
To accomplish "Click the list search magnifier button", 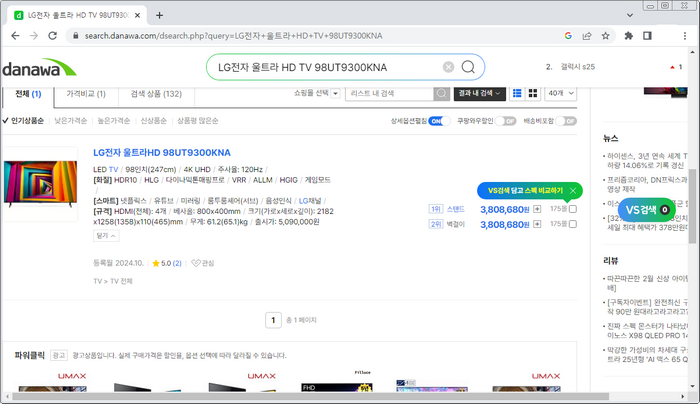I will pyautogui.click(x=442, y=93).
